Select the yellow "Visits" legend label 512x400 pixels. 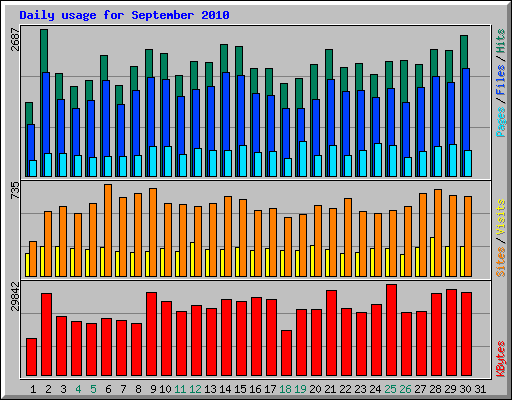pyautogui.click(x=501, y=218)
